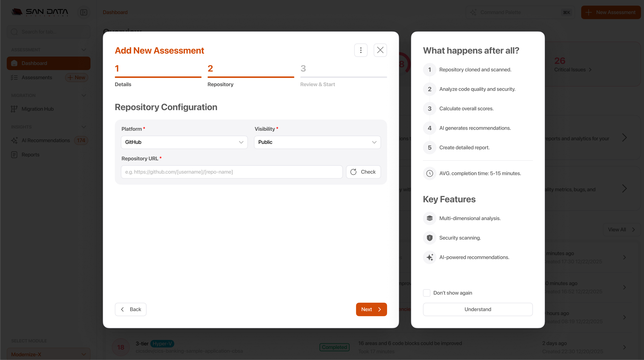Click the Next button
Image resolution: width=644 pixels, height=360 pixels.
pyautogui.click(x=371, y=309)
